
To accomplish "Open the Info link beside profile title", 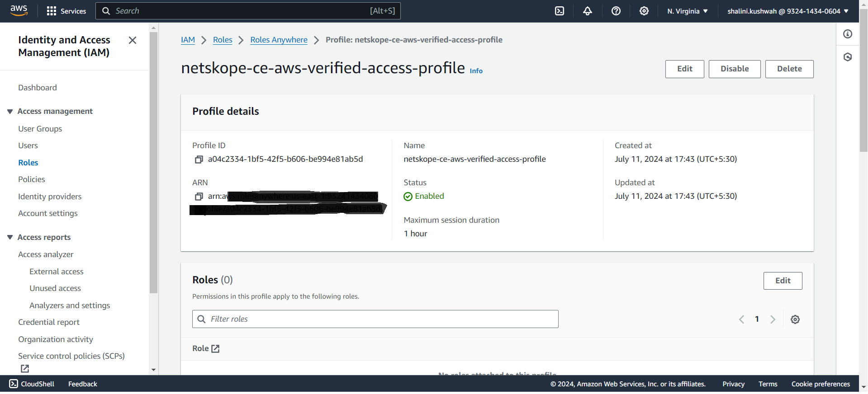I will tap(476, 71).
